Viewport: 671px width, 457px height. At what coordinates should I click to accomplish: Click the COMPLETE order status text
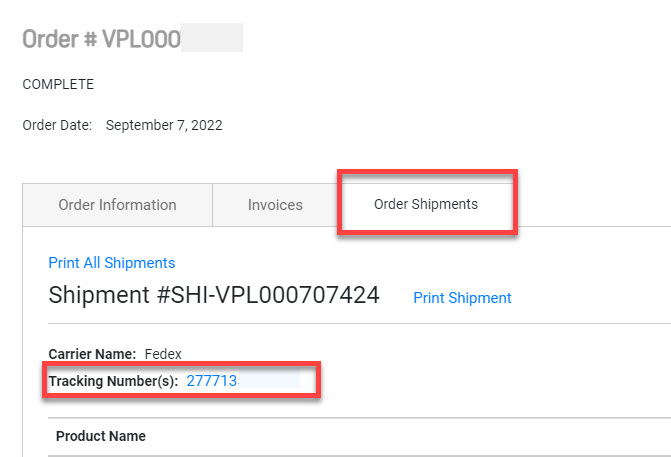coord(58,85)
